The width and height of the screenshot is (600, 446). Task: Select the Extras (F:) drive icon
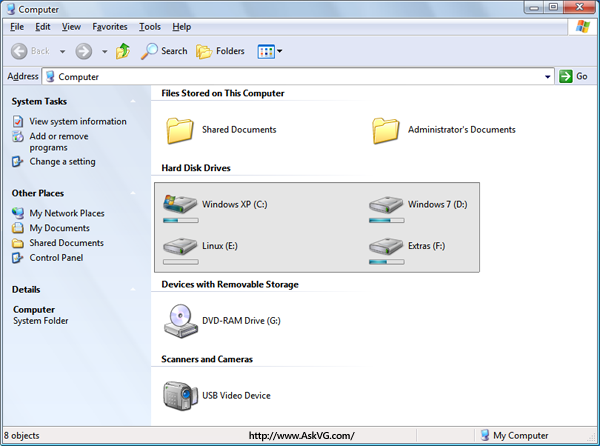386,246
